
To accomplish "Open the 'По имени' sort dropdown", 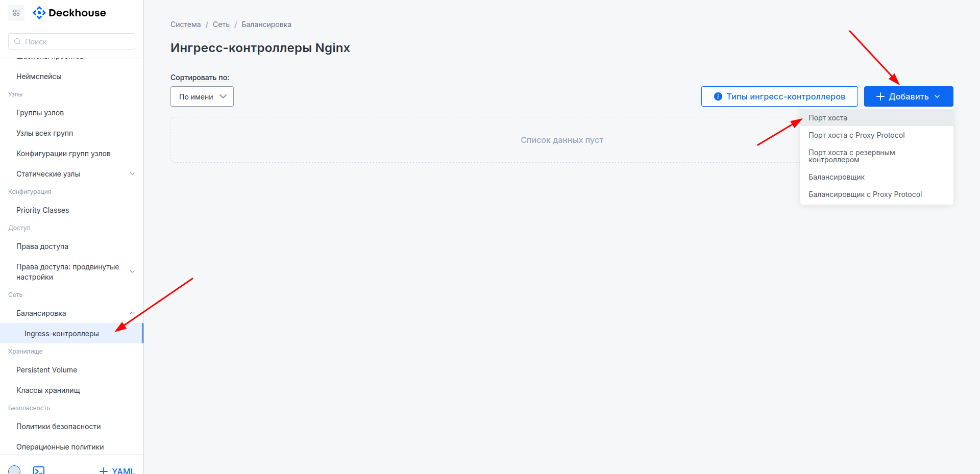I will click(x=202, y=96).
